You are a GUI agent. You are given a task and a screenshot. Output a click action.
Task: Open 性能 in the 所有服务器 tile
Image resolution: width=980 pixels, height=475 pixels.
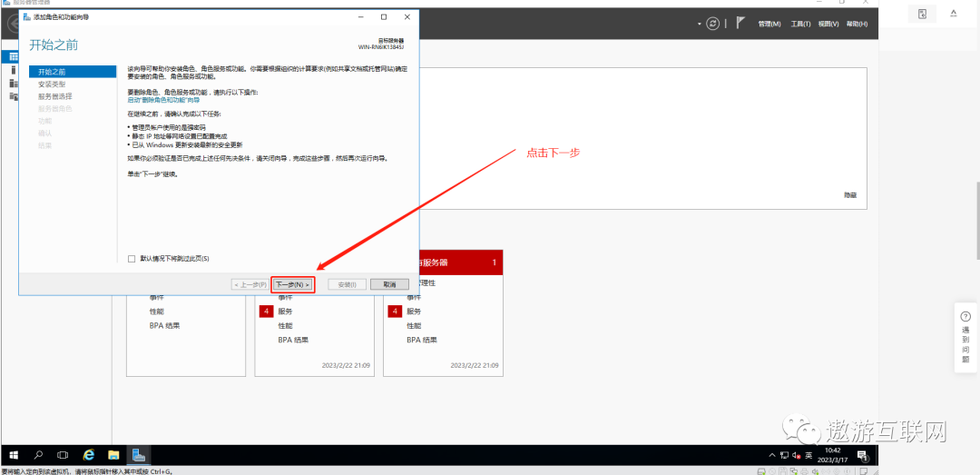click(414, 325)
